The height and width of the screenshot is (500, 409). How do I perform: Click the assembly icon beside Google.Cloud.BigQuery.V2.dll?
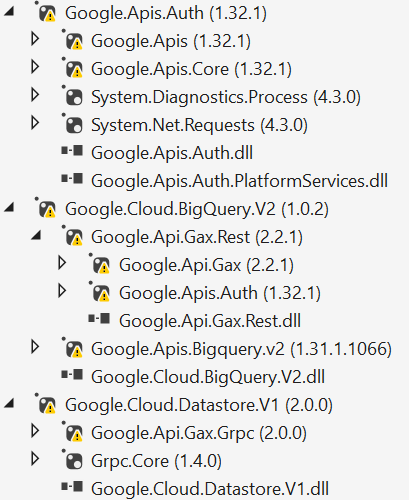72,375
